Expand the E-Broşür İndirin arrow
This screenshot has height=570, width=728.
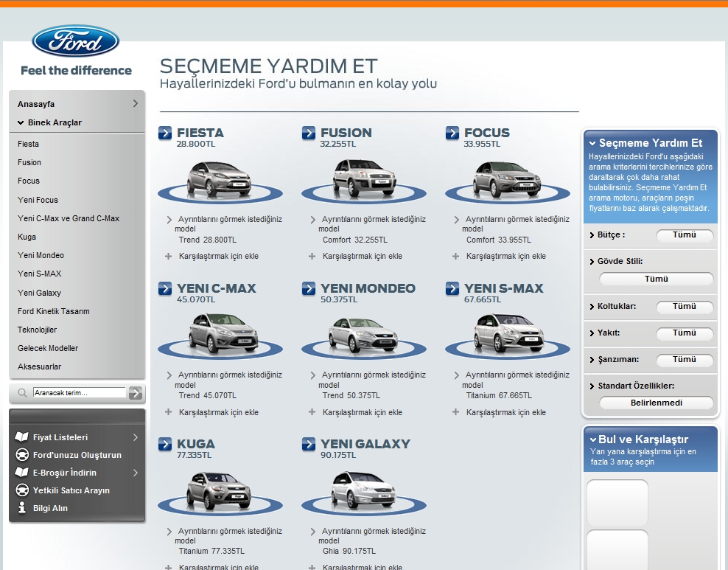(135, 473)
